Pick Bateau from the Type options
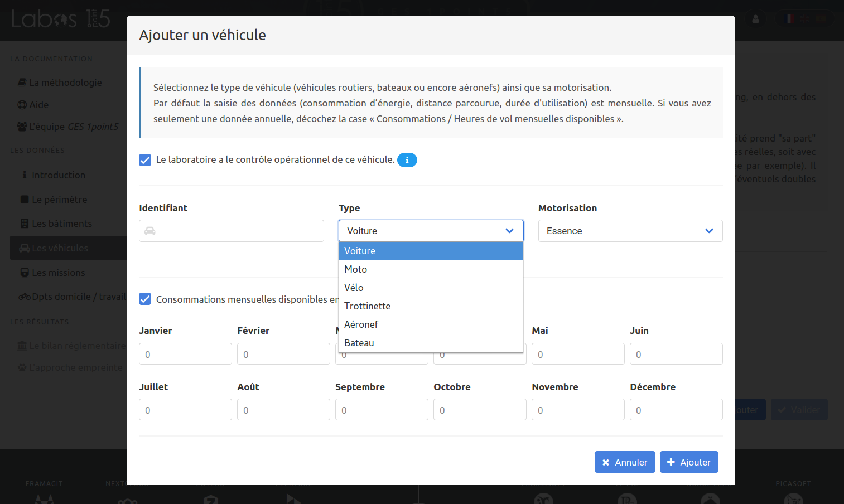 coord(359,343)
